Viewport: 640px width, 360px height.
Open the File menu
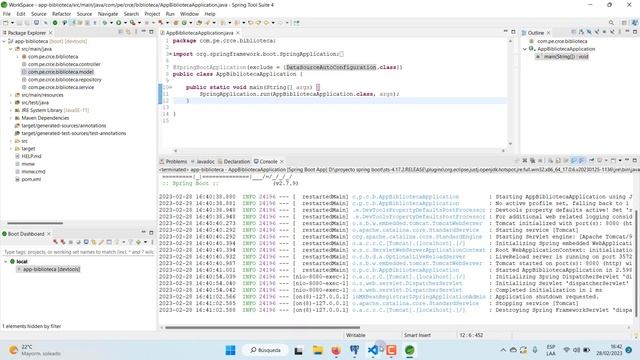(x=7, y=14)
